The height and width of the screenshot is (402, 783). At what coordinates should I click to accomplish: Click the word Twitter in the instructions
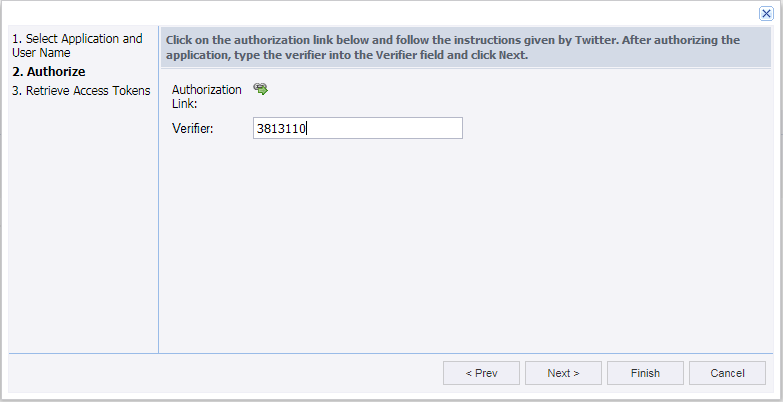[597, 40]
